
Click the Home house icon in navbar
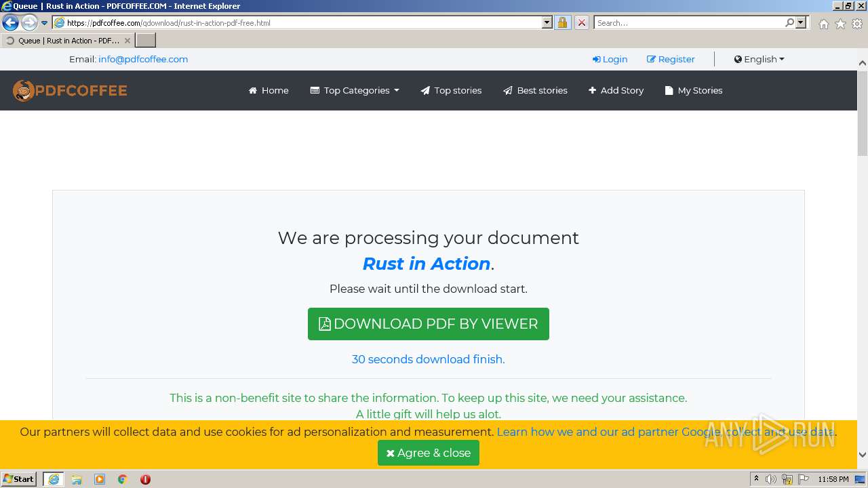pyautogui.click(x=253, y=90)
